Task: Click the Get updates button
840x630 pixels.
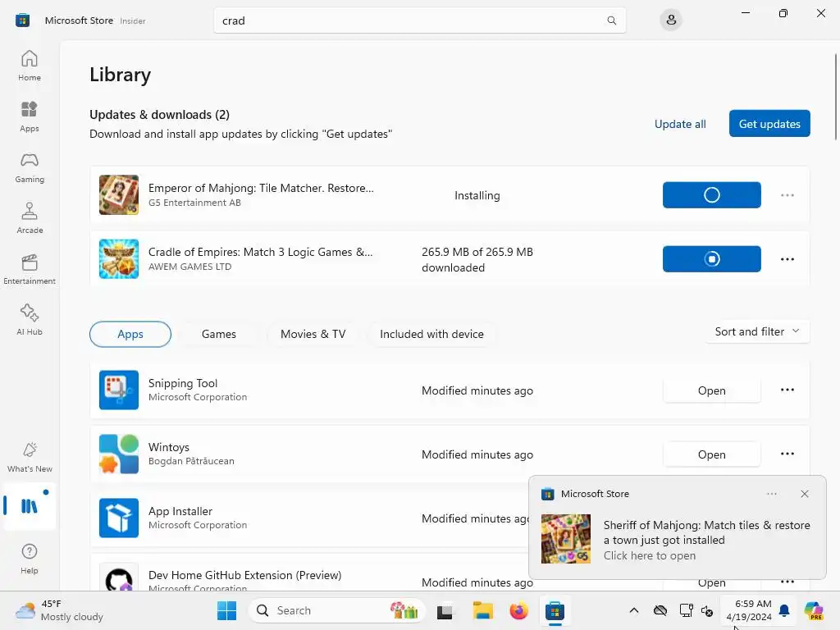Action: 769,124
